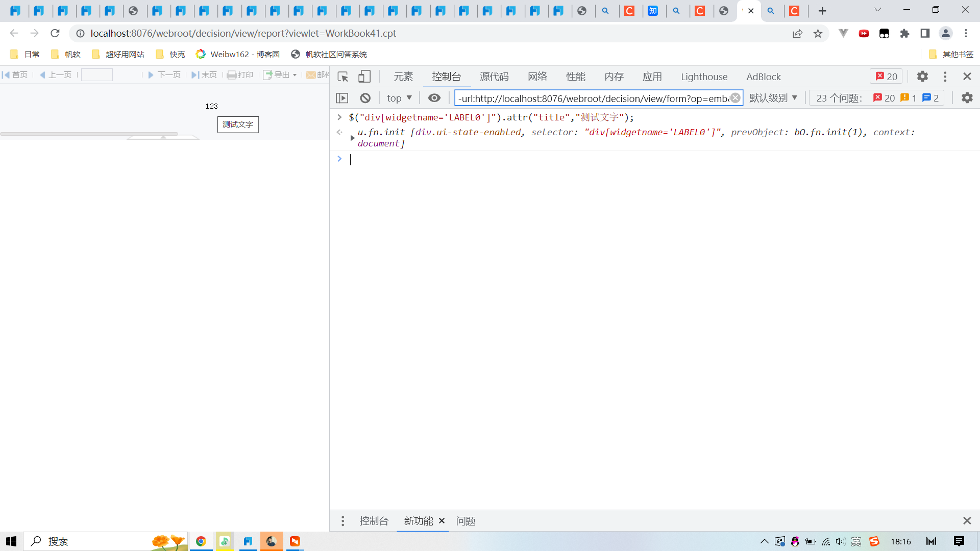Viewport: 980px width, 551px height.
Task: Open the Windows notification center icon
Action: (x=959, y=541)
